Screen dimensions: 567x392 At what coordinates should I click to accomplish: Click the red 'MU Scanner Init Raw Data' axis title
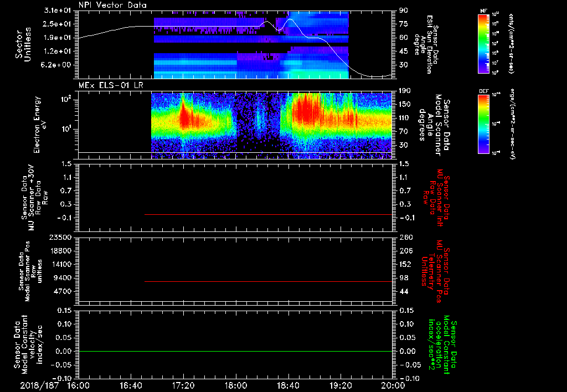pyautogui.click(x=436, y=197)
